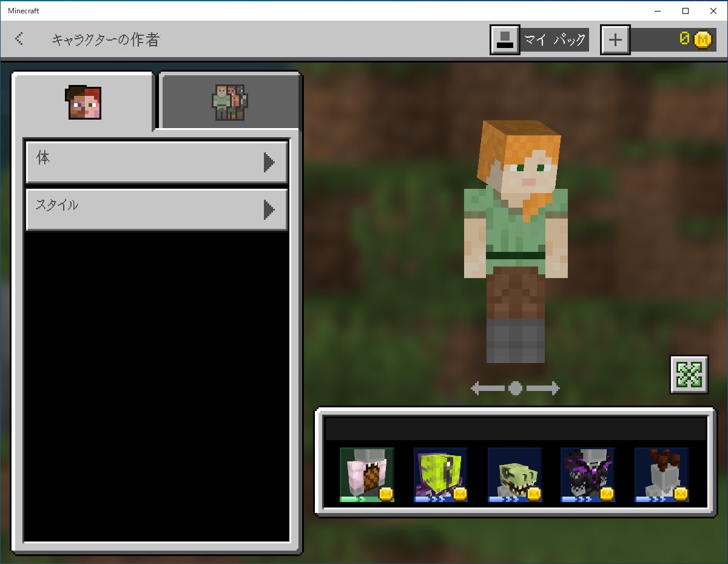Select the lime green cube creature thumbnail
The height and width of the screenshot is (564, 728).
point(441,475)
